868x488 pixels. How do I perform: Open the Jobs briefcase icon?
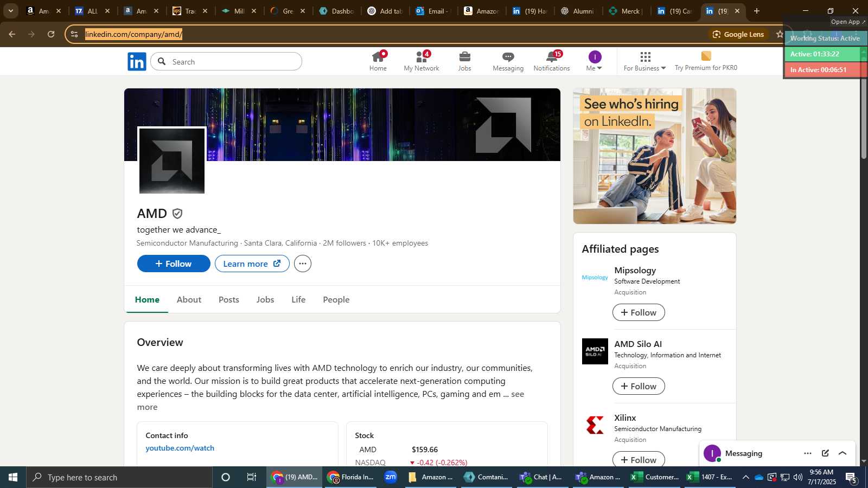coord(464,61)
